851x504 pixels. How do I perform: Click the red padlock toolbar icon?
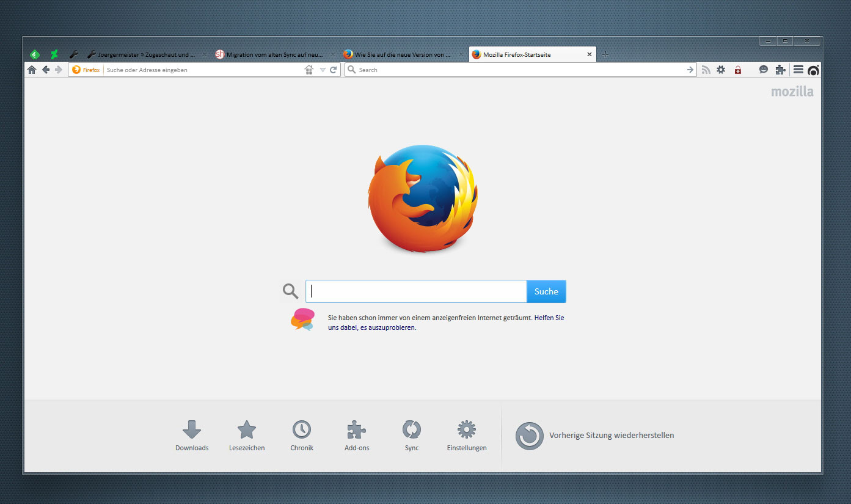tap(737, 70)
